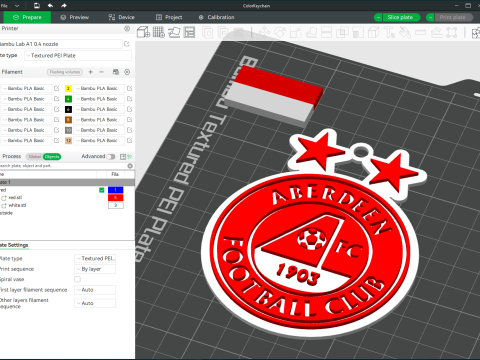Open printer section settings icon

point(127,29)
